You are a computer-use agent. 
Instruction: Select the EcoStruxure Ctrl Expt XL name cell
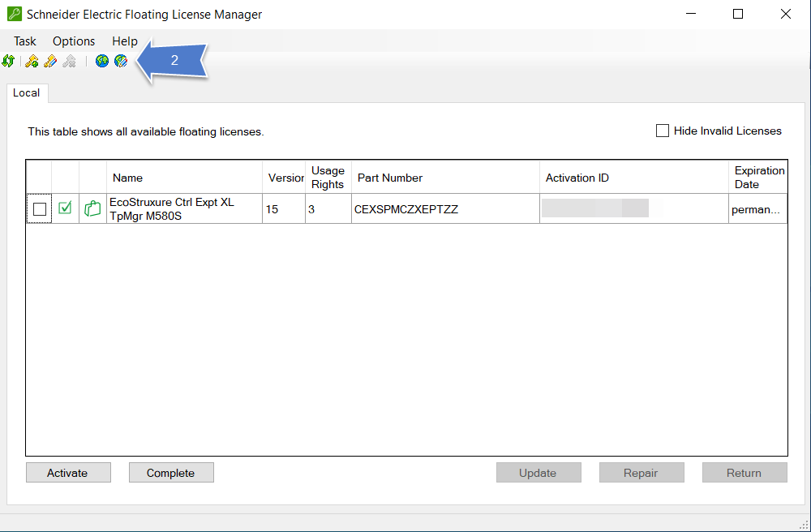185,209
